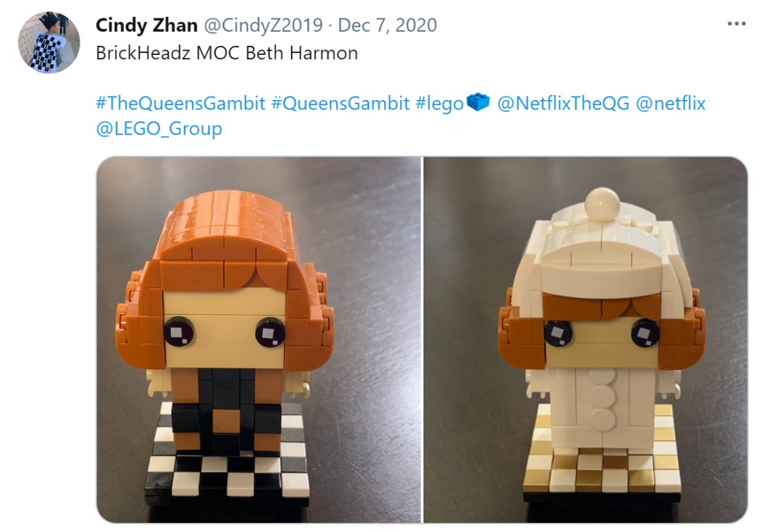Open the #lego hashtag
This screenshot has width=761, height=532.
tap(440, 104)
